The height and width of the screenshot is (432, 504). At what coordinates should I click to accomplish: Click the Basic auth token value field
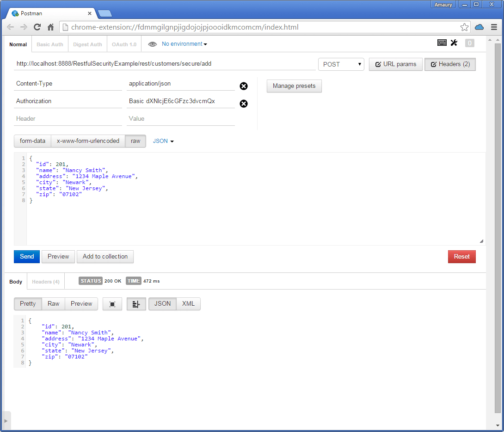tap(181, 101)
